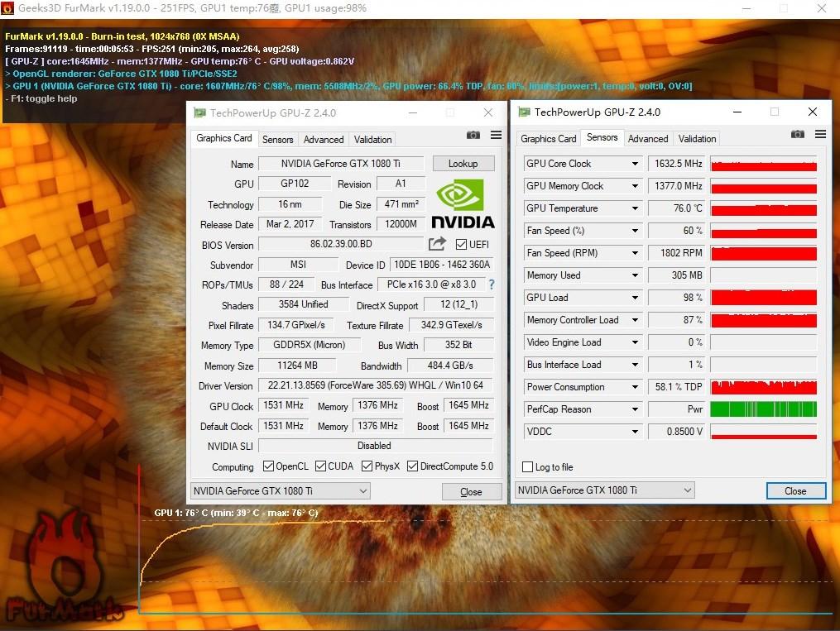Viewport: 840px width, 631px height.
Task: Switch to the Advanced tab
Action: coord(323,139)
